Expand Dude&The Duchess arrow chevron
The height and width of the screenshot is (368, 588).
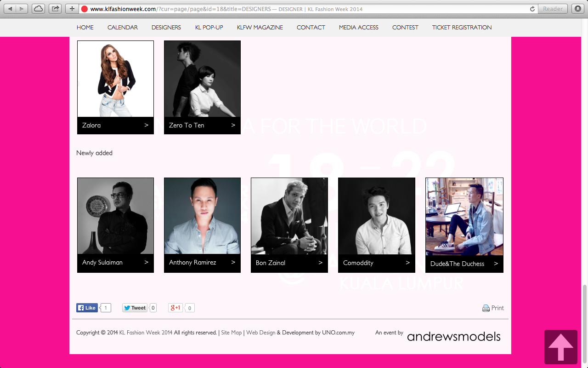tap(496, 264)
